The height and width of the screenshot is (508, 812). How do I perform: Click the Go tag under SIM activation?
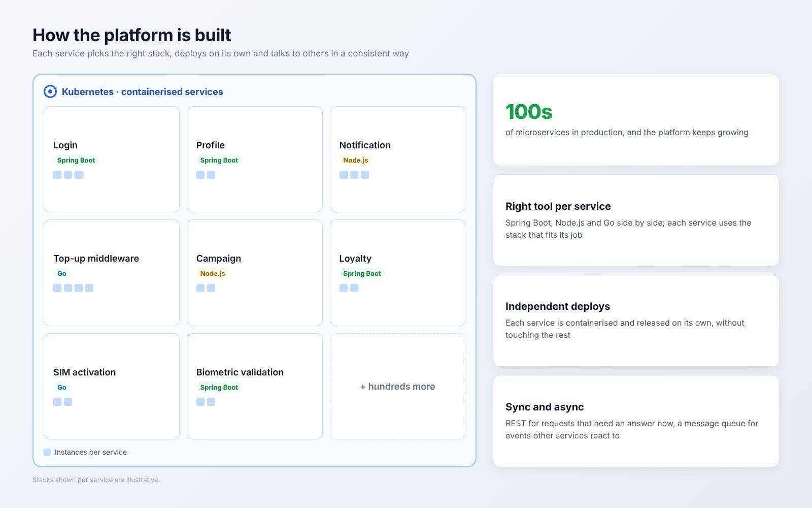pyautogui.click(x=62, y=387)
